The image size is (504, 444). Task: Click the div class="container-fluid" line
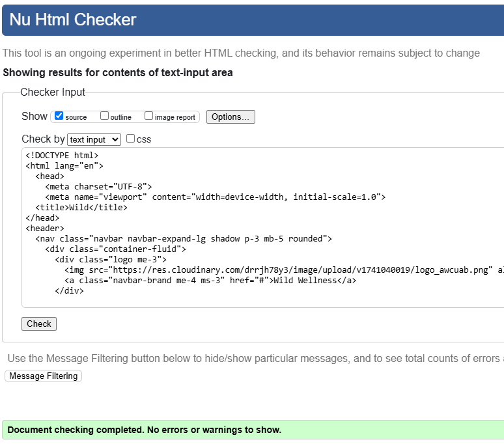(115, 249)
